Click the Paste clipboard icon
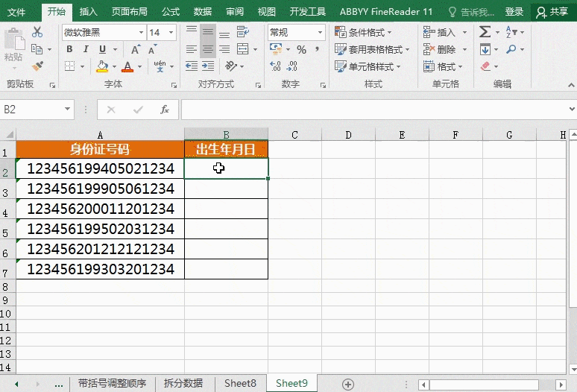The width and height of the screenshot is (577, 392). [14, 39]
